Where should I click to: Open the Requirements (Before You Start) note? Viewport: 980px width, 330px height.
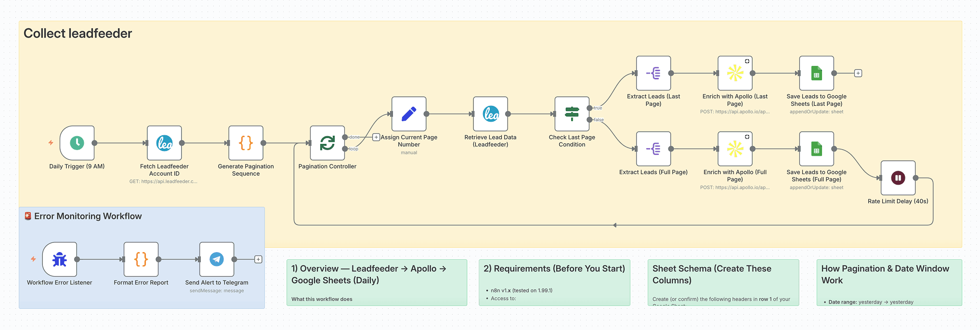(x=555, y=283)
